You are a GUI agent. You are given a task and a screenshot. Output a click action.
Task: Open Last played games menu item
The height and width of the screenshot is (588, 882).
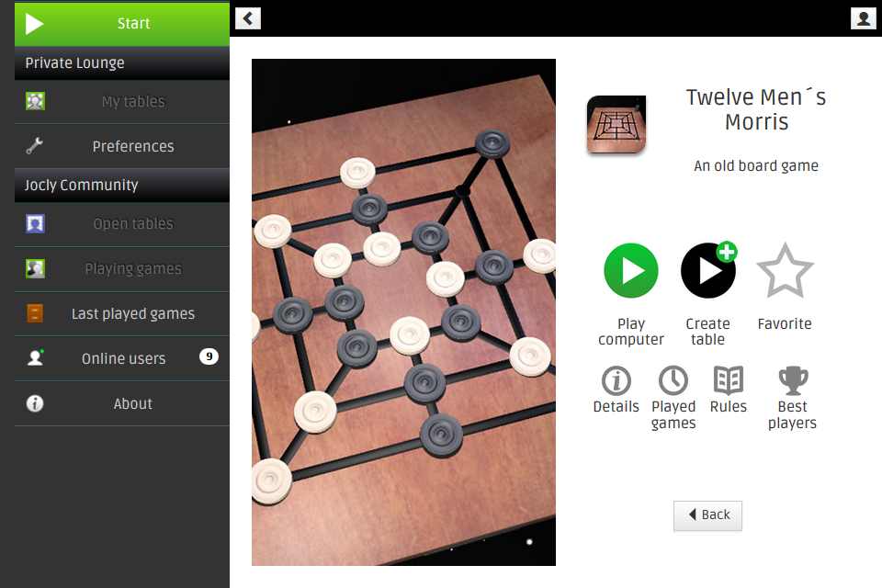[122, 314]
